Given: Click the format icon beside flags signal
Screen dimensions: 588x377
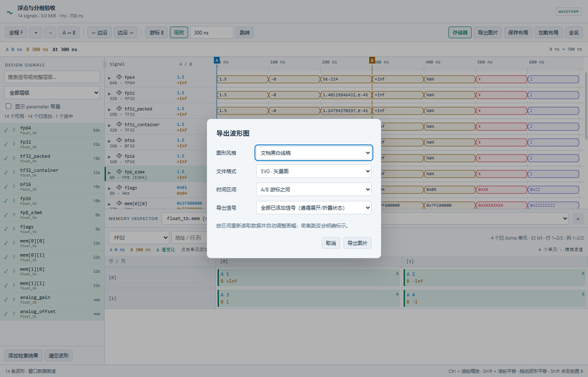Looking at the screenshot, I should [x=119, y=188].
